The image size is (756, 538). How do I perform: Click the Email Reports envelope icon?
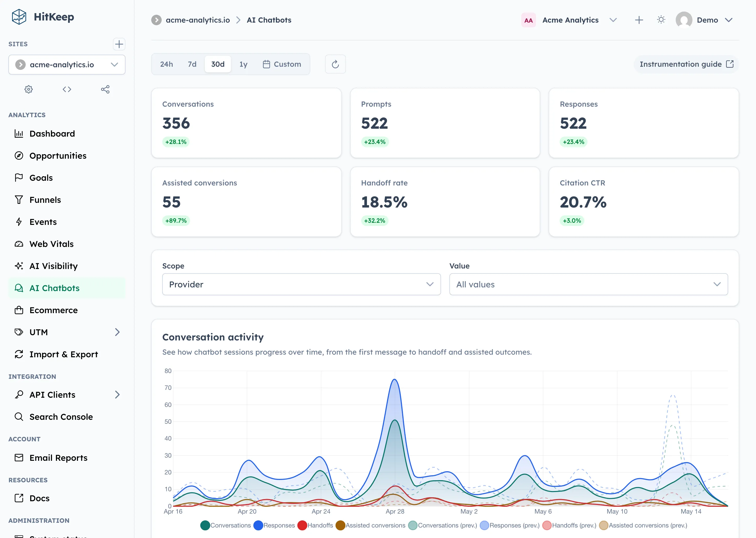pyautogui.click(x=19, y=458)
